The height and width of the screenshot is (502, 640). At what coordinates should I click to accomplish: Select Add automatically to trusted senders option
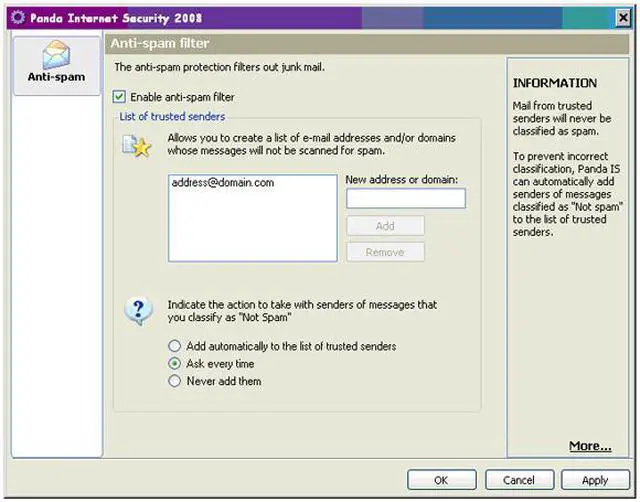(175, 346)
